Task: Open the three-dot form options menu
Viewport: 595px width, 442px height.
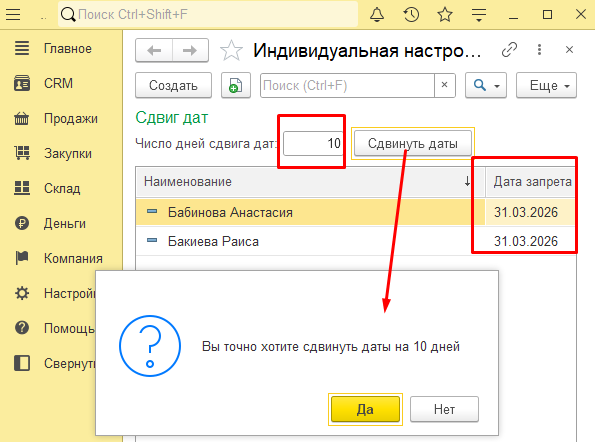Action: click(539, 50)
